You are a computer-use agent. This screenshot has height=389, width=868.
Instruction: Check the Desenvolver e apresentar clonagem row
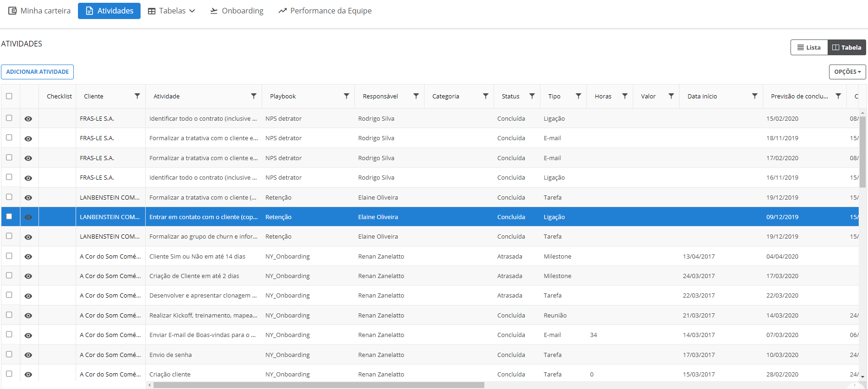tap(9, 295)
